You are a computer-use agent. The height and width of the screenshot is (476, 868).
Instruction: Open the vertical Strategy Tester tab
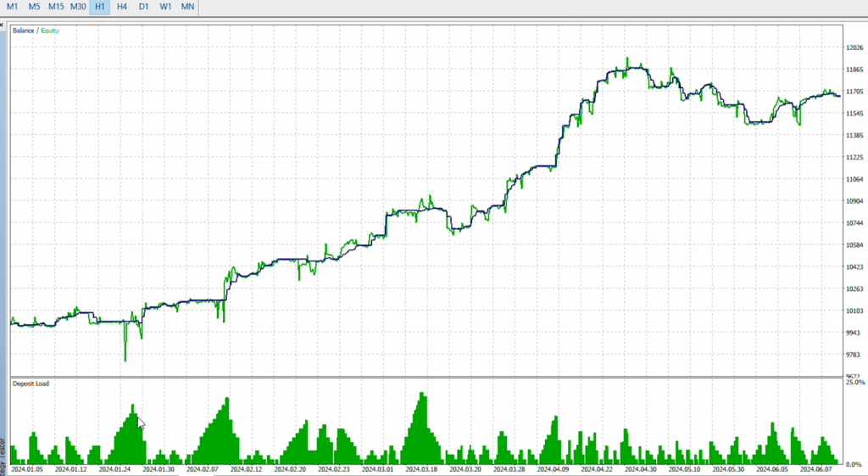[x=3, y=454]
